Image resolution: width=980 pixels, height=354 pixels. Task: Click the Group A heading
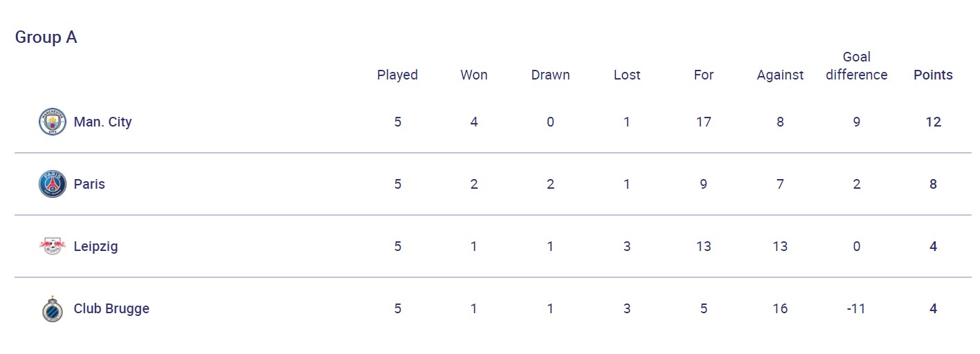46,37
